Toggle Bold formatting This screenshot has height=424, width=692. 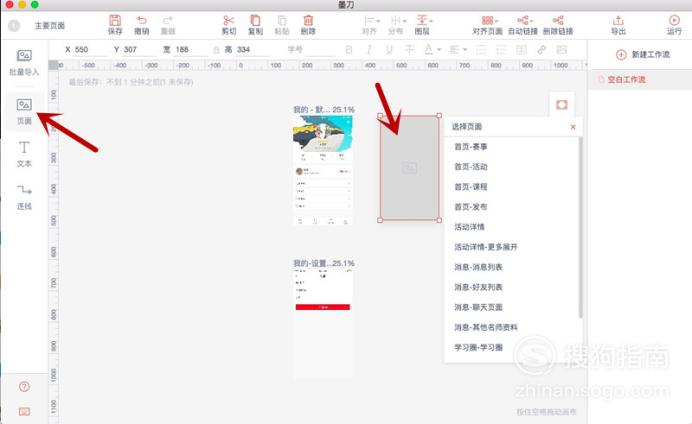point(349,50)
